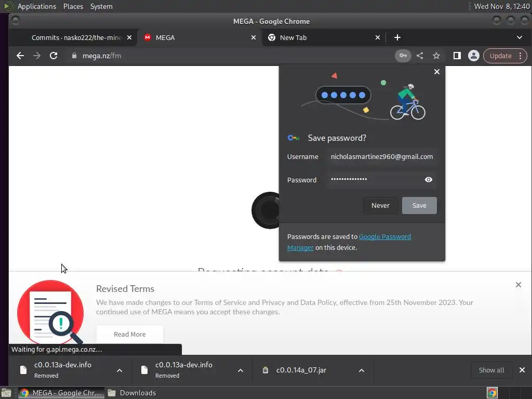Open the Chrome profile avatar

pyautogui.click(x=474, y=56)
